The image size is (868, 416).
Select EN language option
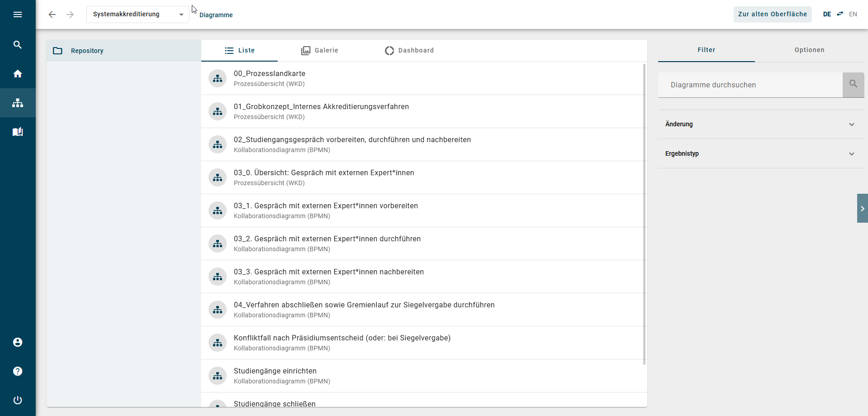[x=853, y=14]
